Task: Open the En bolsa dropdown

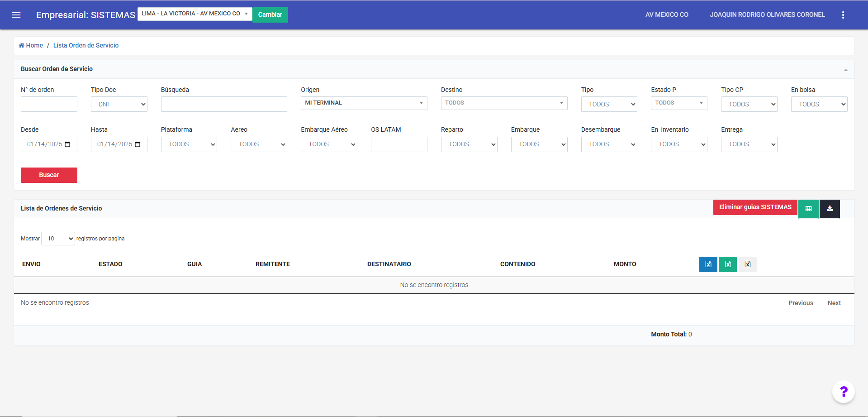Action: coord(819,104)
